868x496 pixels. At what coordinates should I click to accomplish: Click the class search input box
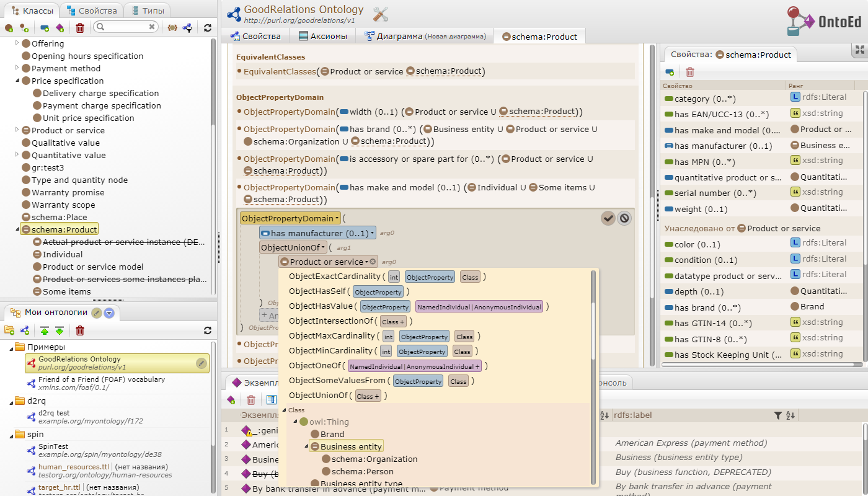(126, 27)
